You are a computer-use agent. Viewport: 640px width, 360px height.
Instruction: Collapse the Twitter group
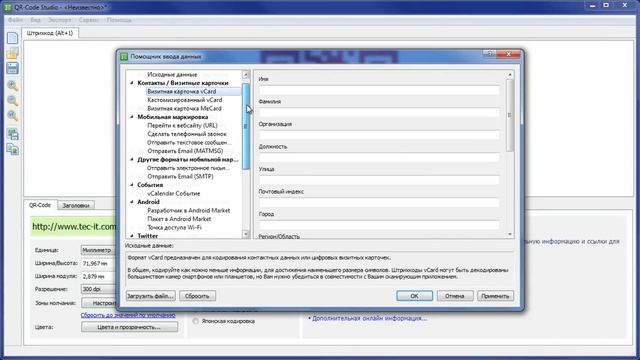tap(132, 236)
